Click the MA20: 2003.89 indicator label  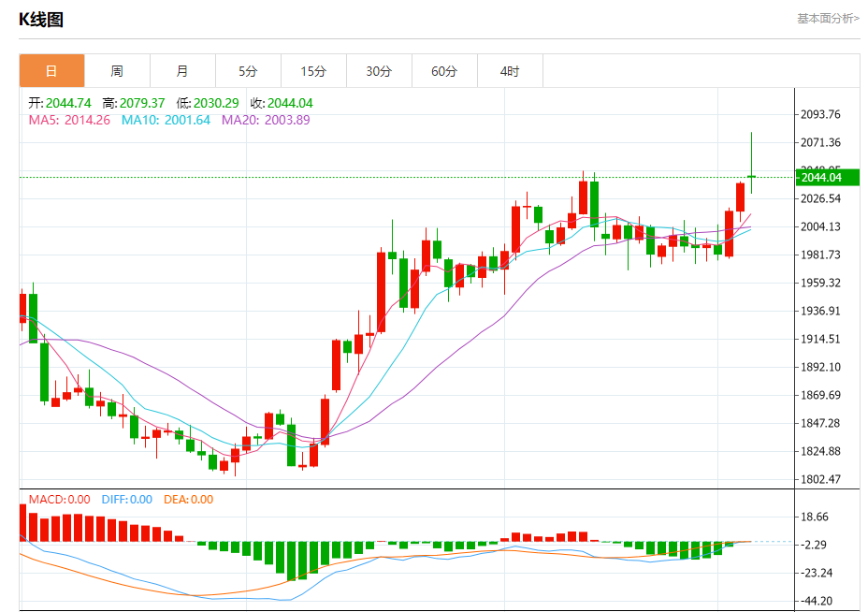coord(266,120)
